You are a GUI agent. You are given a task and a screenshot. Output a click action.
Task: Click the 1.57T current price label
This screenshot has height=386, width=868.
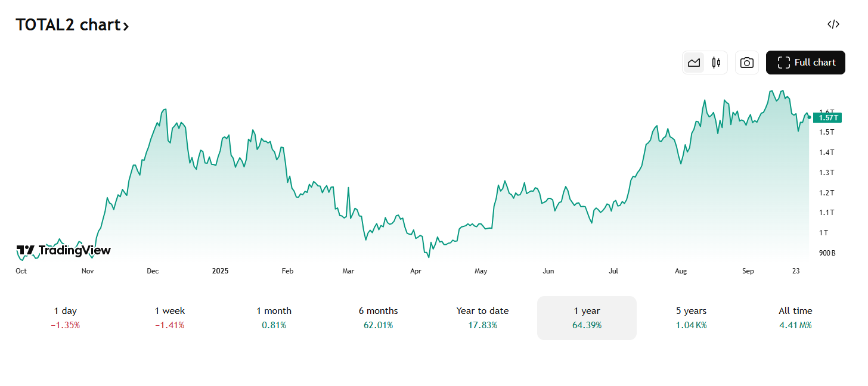coord(827,118)
